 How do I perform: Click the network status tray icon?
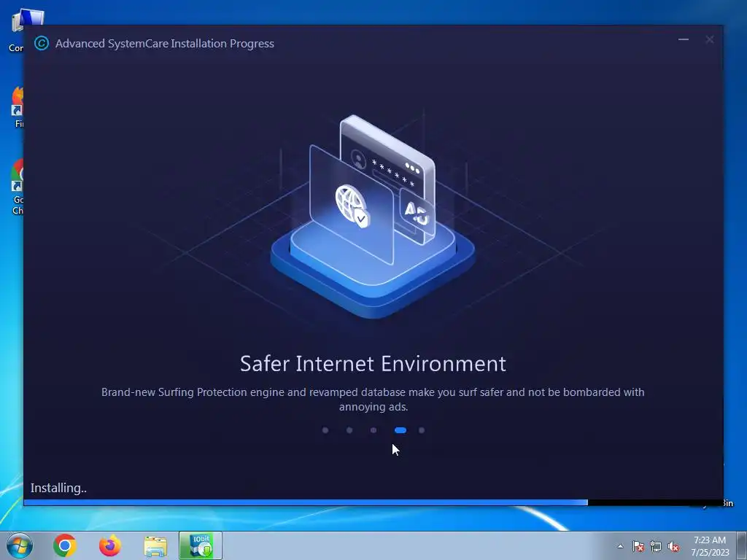[656, 546]
